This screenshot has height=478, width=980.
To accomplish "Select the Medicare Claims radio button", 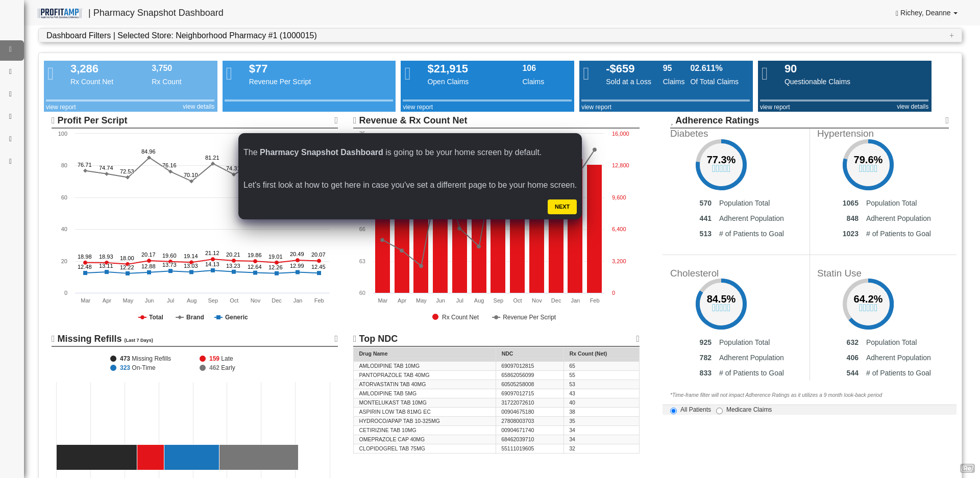I will click(719, 411).
